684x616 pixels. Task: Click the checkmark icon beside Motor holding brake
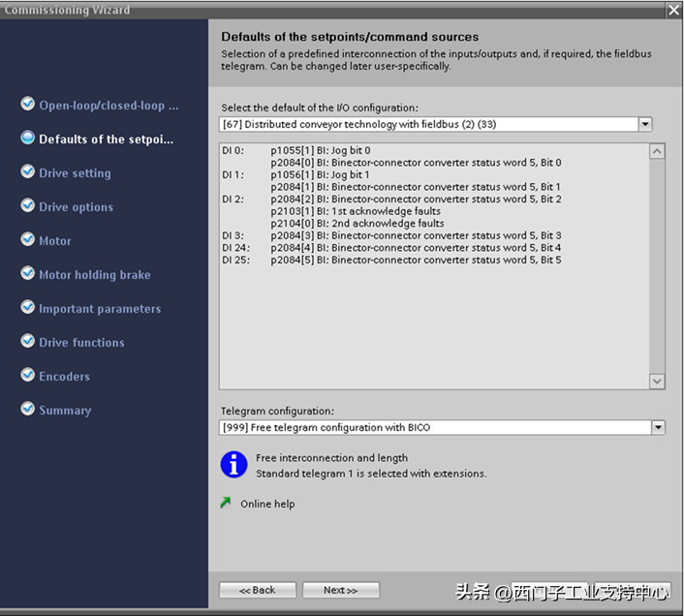tap(28, 274)
